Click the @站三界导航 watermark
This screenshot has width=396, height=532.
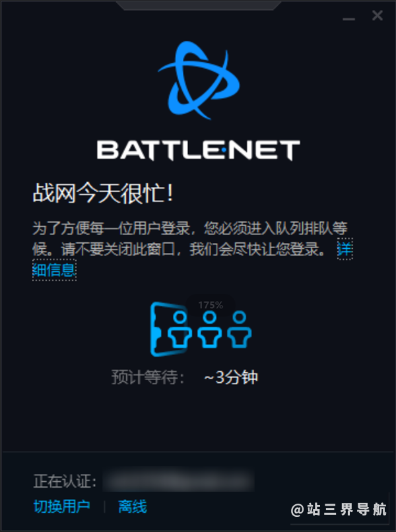[x=339, y=510]
